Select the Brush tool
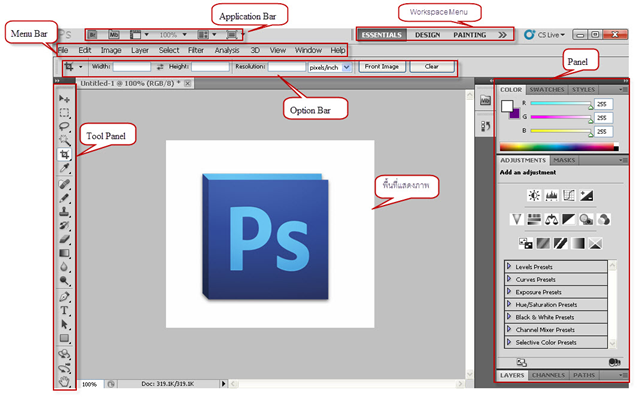640x400 pixels. pos(64,198)
